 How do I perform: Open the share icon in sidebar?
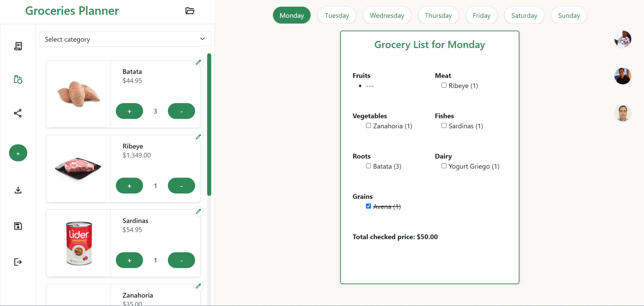[18, 113]
